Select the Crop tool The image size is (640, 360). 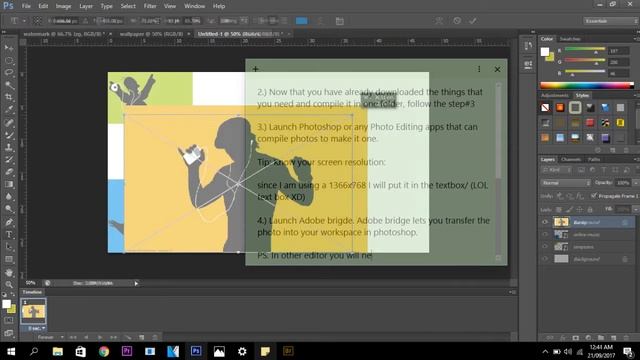point(9,97)
